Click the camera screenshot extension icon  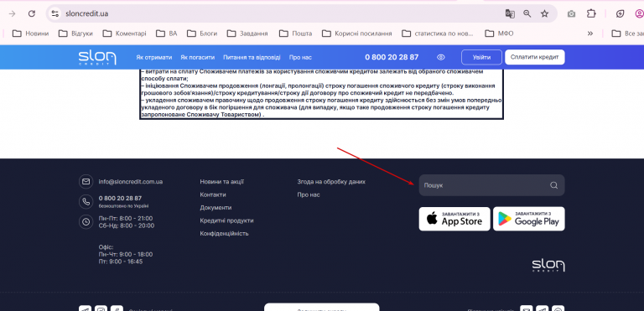pos(571,14)
